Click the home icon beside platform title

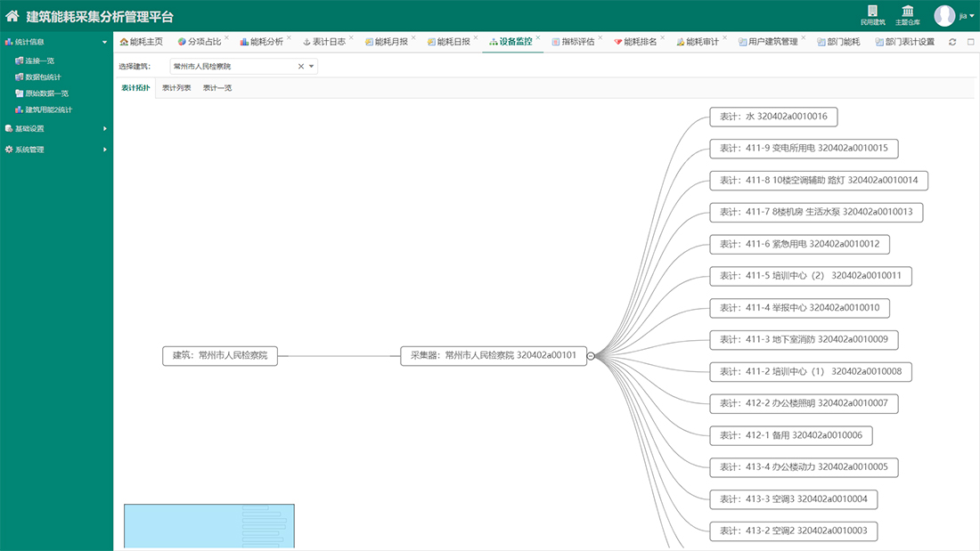pyautogui.click(x=12, y=16)
